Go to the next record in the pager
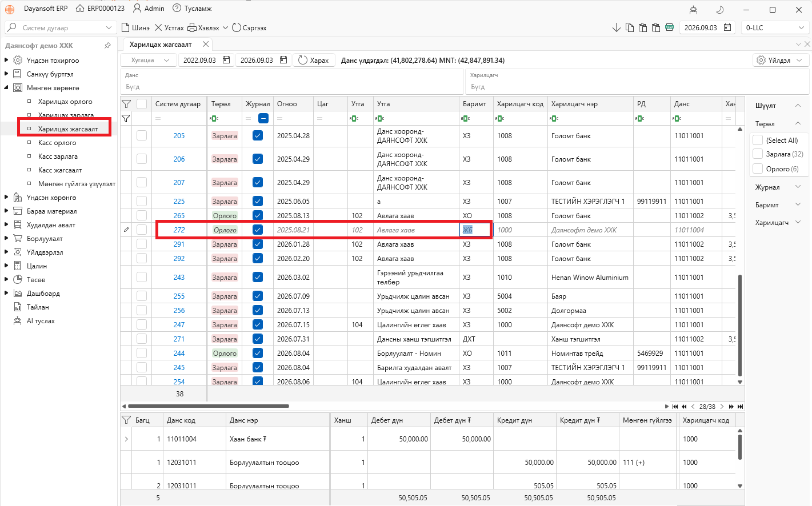 coord(722,407)
